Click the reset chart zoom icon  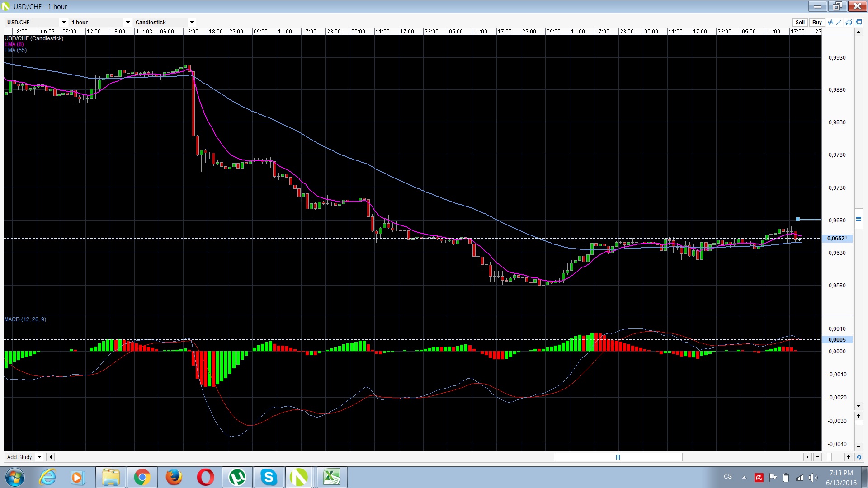[859, 457]
